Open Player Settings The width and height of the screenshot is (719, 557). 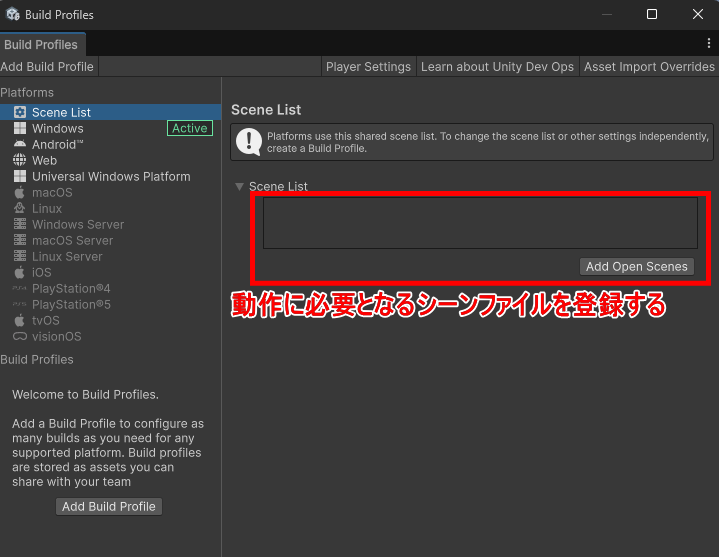[368, 66]
